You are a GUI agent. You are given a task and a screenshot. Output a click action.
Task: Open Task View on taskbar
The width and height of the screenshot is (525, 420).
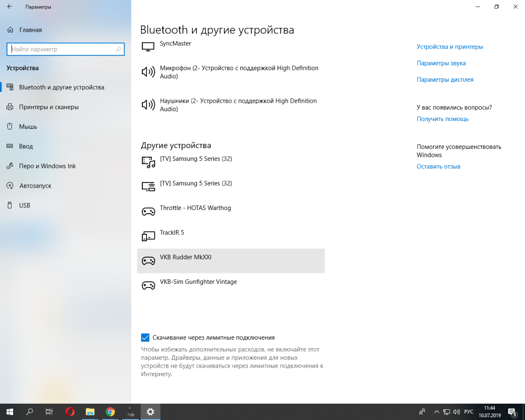(49, 412)
